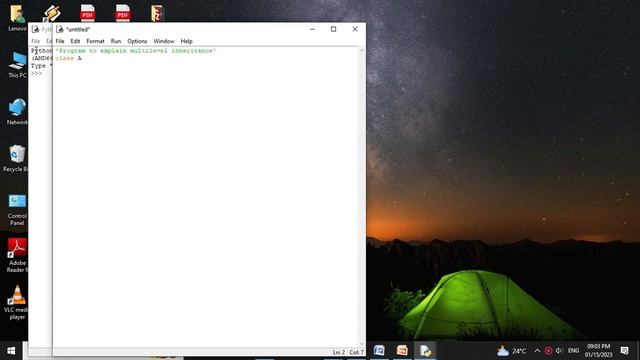The width and height of the screenshot is (640, 360).
Task: Click the File menu of the Python shell behind
Action: click(36, 41)
